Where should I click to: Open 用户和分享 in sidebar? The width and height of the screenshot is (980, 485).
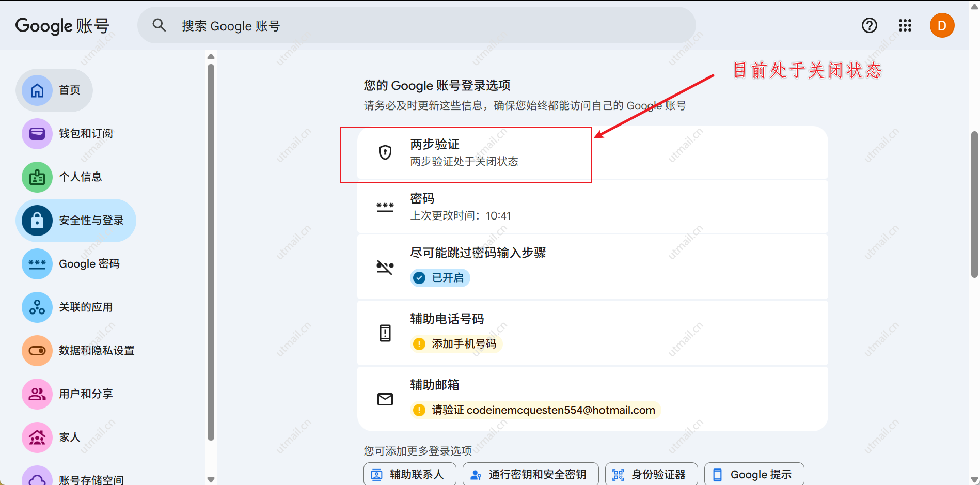click(69, 394)
